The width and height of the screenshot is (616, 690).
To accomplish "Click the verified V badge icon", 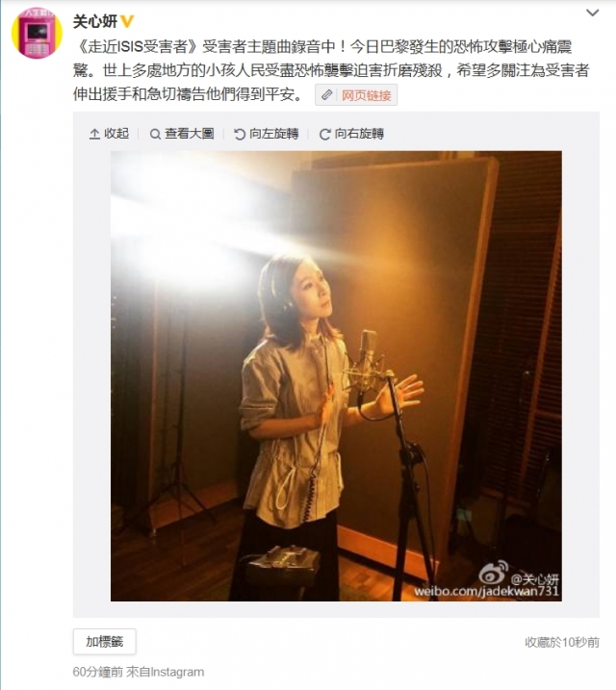I will 127,21.
